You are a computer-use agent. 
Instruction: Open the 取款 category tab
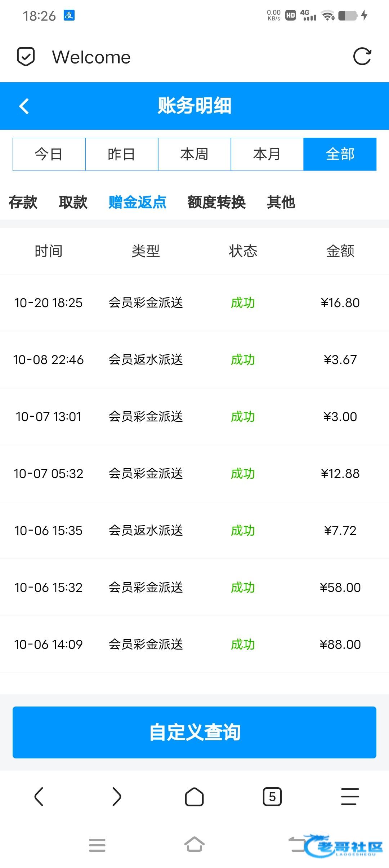[73, 202]
